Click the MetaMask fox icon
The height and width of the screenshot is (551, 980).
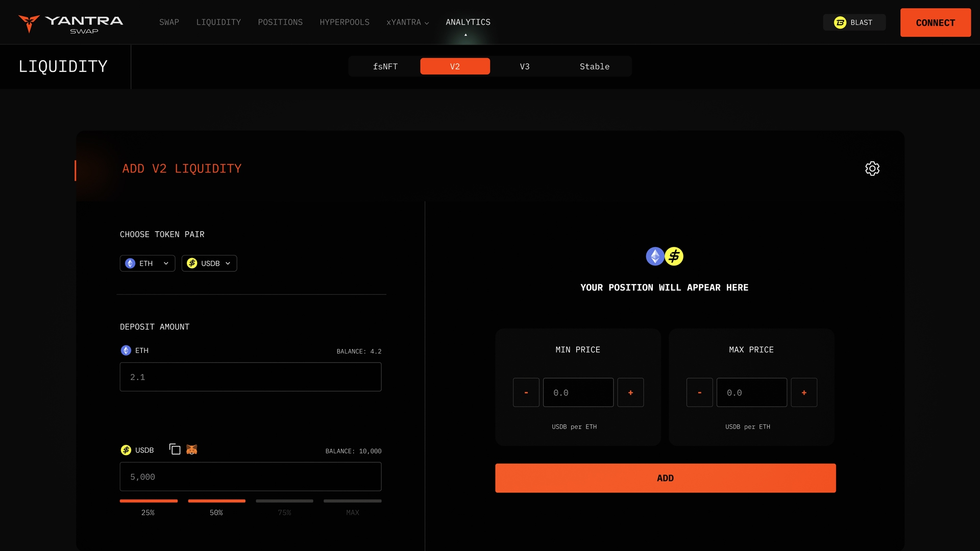tap(191, 449)
